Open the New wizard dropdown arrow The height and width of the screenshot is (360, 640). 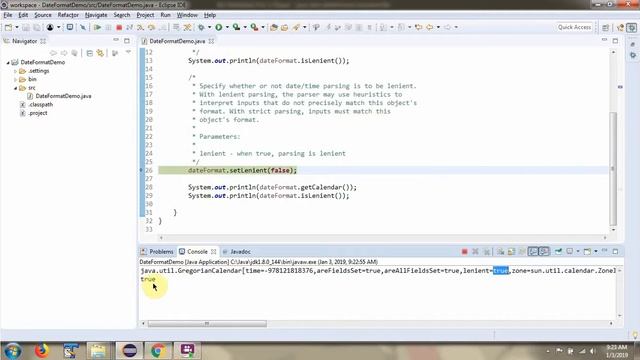pos(17,27)
